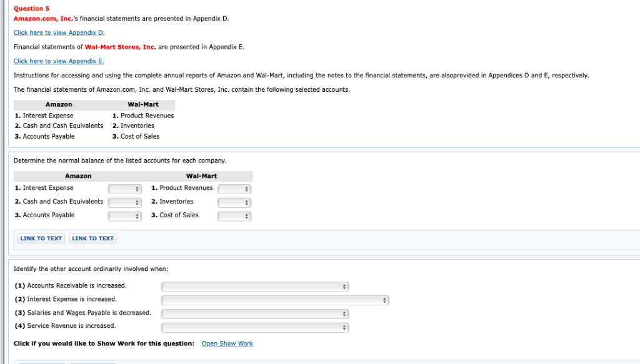The image size is (640, 364).
Task: Click here to view Appendix E
Action: click(x=58, y=61)
